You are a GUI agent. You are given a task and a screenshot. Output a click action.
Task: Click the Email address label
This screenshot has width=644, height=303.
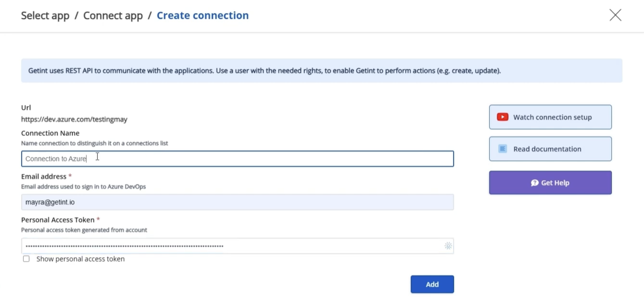pos(44,176)
